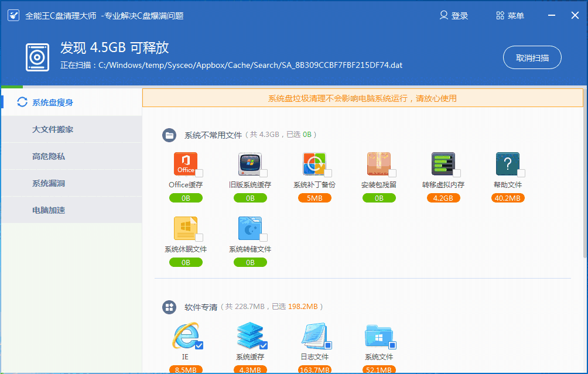This screenshot has width=588, height=374.
Task: Select the 系统休眠文件 icon
Action: pyautogui.click(x=186, y=228)
